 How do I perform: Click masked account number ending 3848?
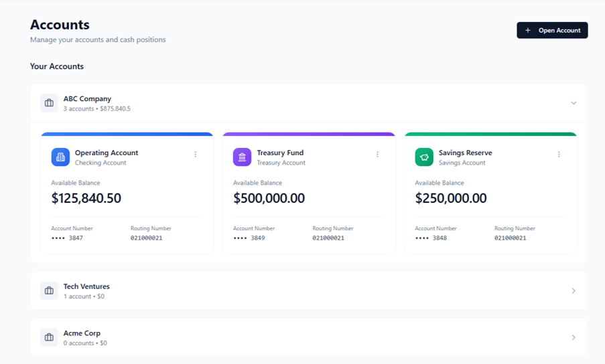431,238
